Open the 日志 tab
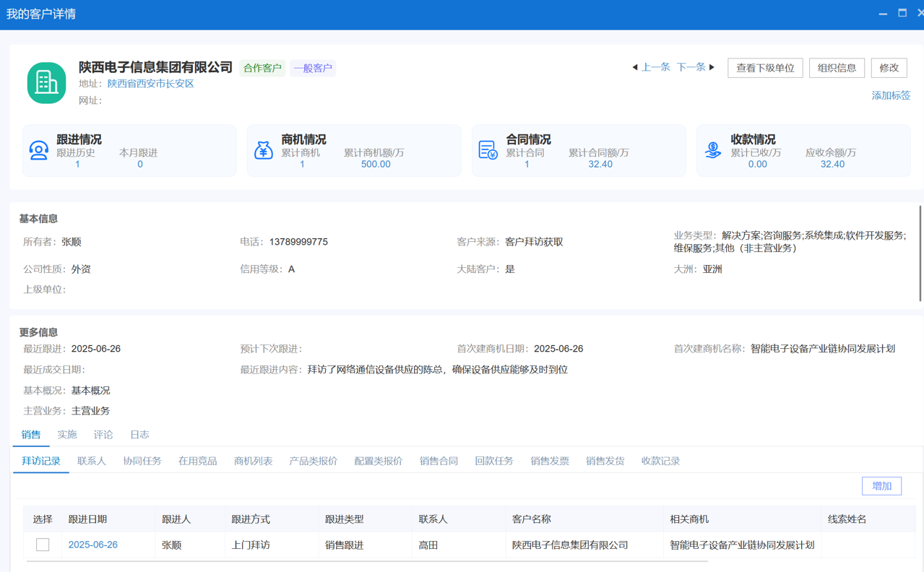Viewport: 924px width, 572px height. point(139,434)
